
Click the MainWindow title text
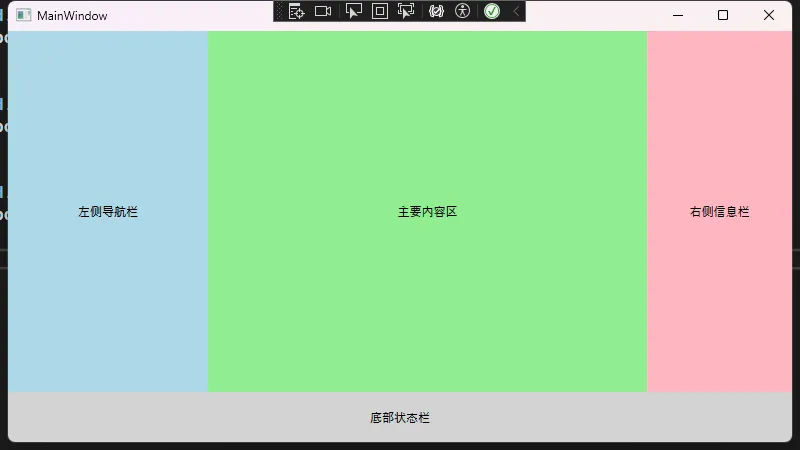pyautogui.click(x=72, y=16)
